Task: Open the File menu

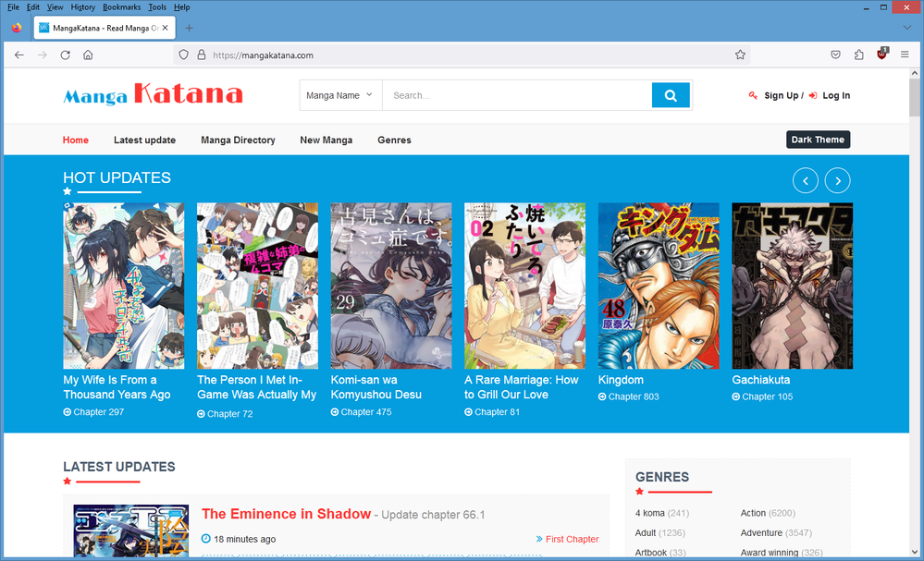Action: (13, 7)
